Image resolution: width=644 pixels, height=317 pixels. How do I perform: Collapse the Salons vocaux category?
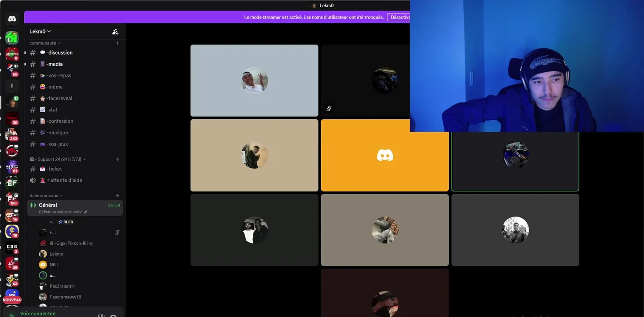click(x=46, y=195)
